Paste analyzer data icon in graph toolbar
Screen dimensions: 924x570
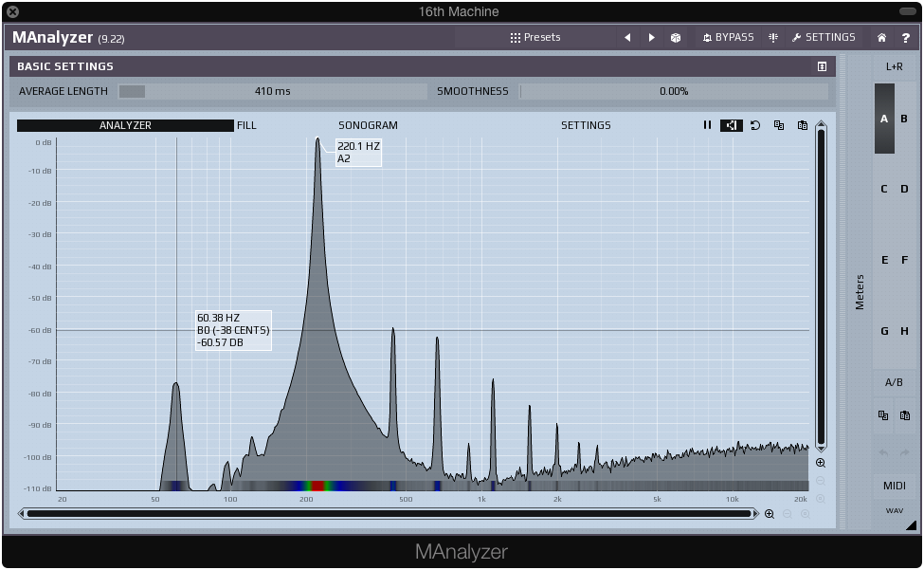pyautogui.click(x=803, y=125)
